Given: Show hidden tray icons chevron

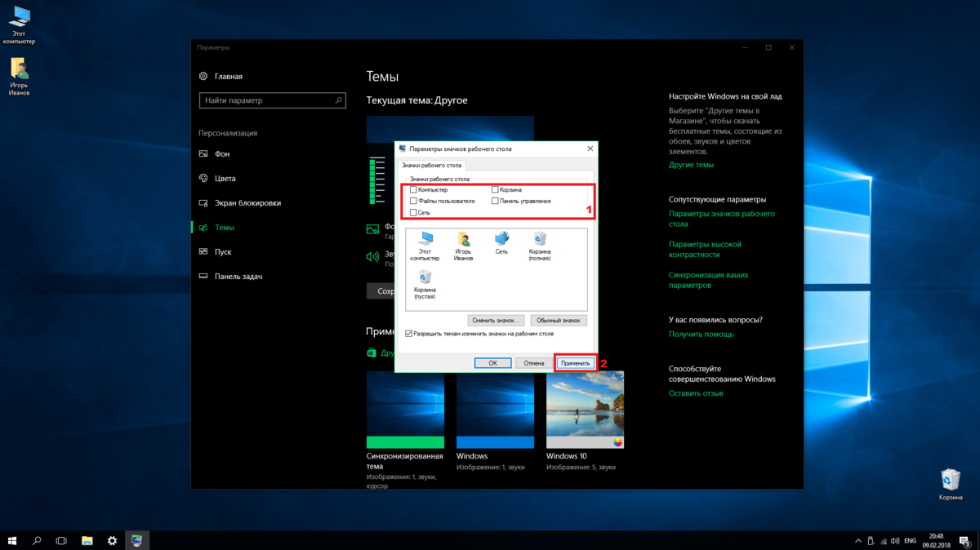Looking at the screenshot, I should pos(858,540).
